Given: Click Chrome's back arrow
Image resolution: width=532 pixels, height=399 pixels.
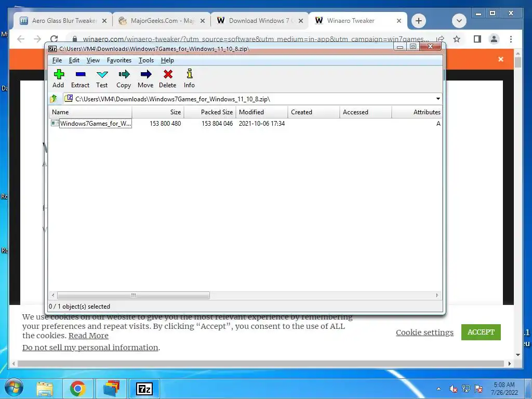Looking at the screenshot, I should coord(21,39).
